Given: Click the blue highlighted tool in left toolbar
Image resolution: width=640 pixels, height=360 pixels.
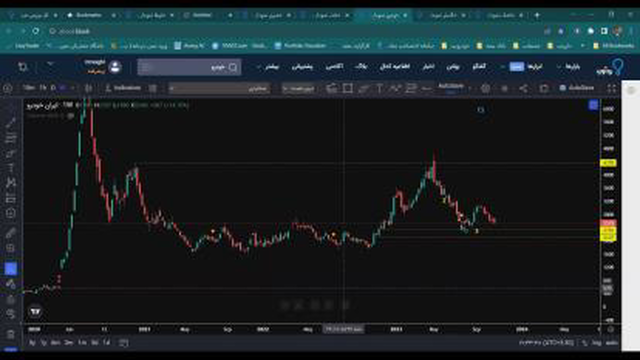Looking at the screenshot, I should pyautogui.click(x=11, y=269).
